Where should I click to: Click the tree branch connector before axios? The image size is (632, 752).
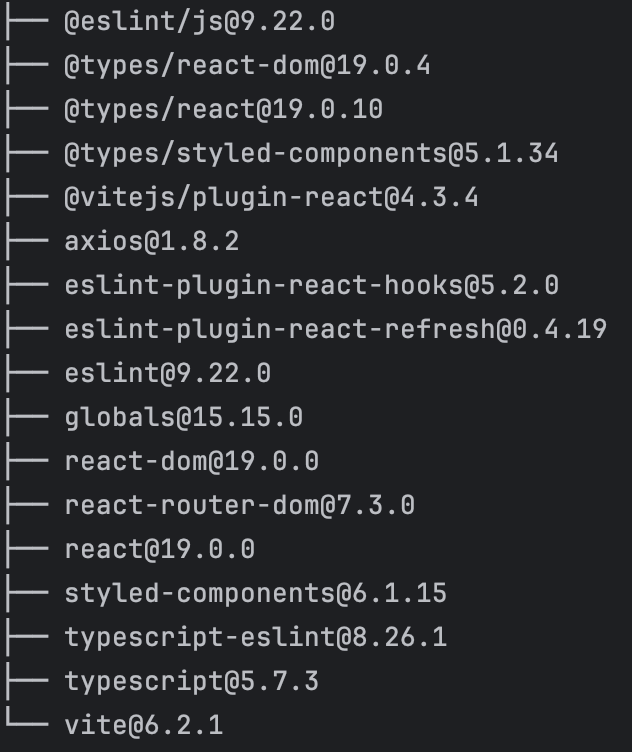pos(27,241)
